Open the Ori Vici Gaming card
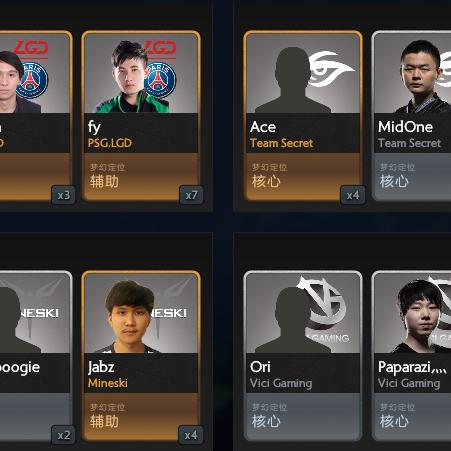Screen dimensions: 451x451 point(303,356)
